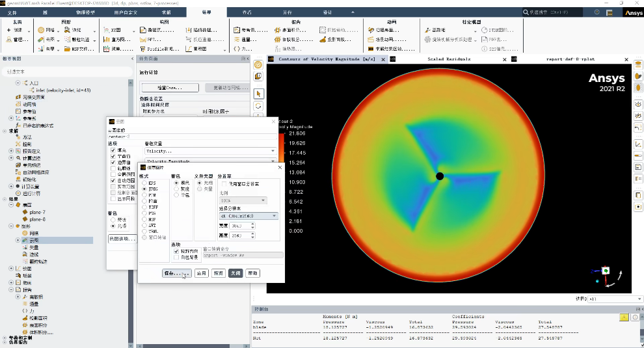The height and width of the screenshot is (348, 644).
Task: Click the 预览 preview button
Action: pos(219,273)
